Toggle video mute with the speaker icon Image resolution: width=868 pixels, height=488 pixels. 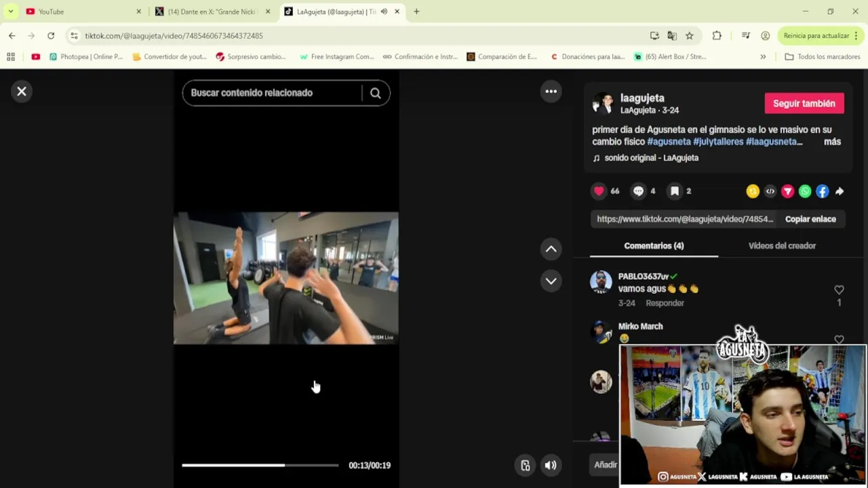[x=551, y=466]
